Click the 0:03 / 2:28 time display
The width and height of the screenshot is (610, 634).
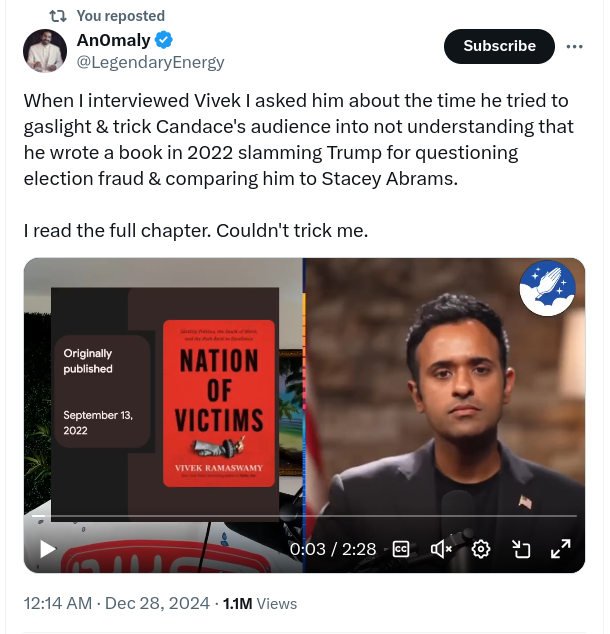[332, 548]
